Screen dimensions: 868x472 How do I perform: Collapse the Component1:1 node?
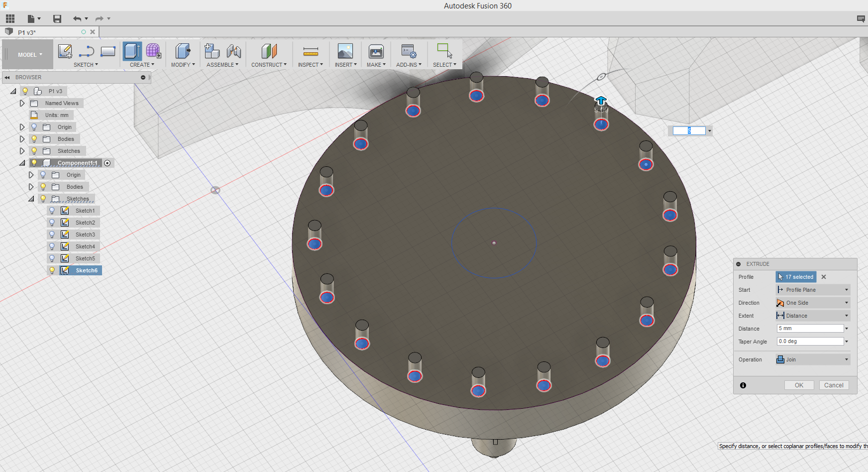click(x=22, y=163)
